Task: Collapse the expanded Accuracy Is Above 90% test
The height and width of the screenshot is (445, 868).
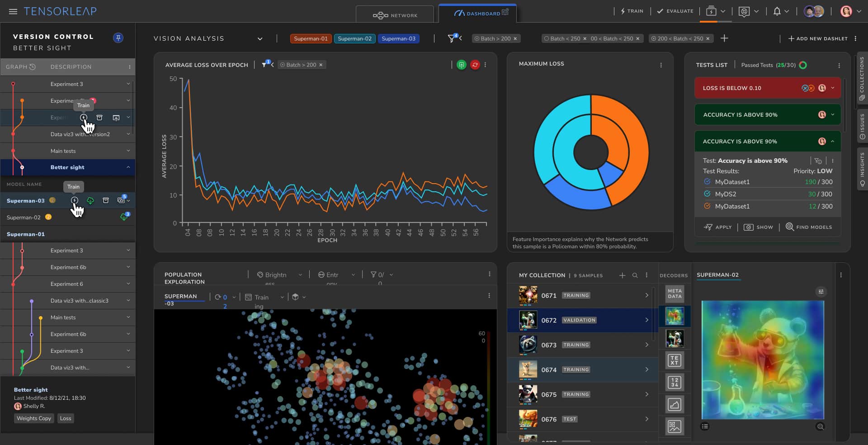Action: pos(833,142)
